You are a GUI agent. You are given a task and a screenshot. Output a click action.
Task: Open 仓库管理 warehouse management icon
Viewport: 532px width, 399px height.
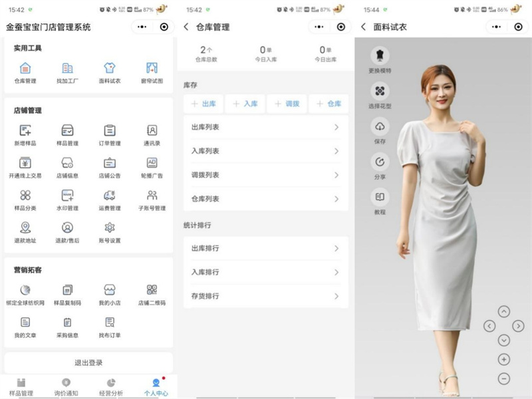(25, 68)
